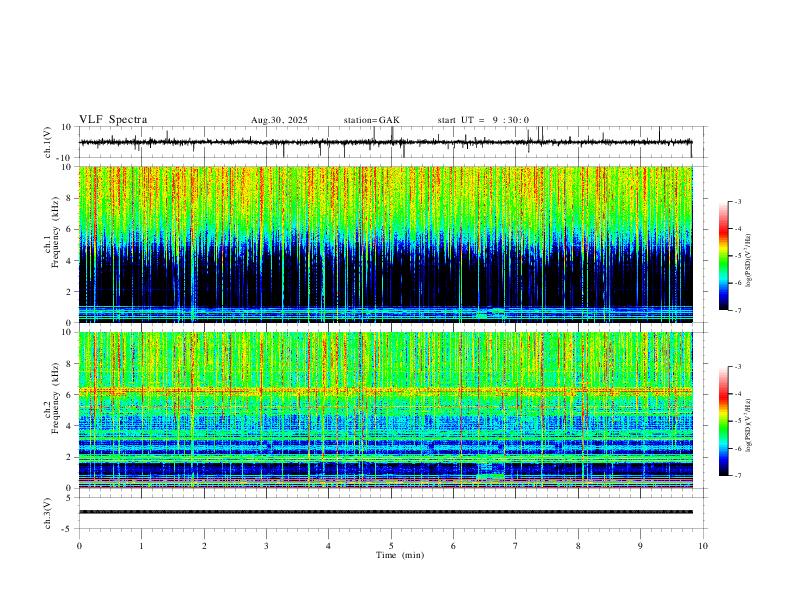This screenshot has width=792, height=612.
Task: Select the date text "Aug.30, 2025"
Action: (279, 120)
